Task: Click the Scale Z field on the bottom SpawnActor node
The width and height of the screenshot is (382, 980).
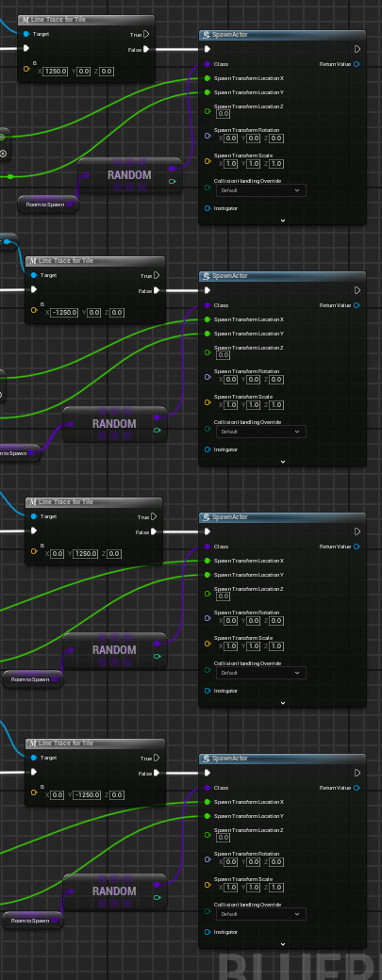Action: (276, 888)
